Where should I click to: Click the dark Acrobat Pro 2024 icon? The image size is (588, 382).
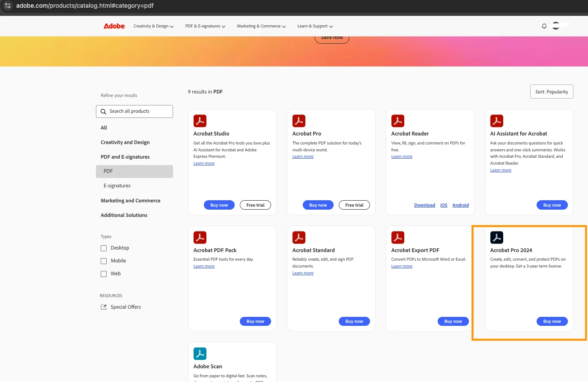pos(497,238)
